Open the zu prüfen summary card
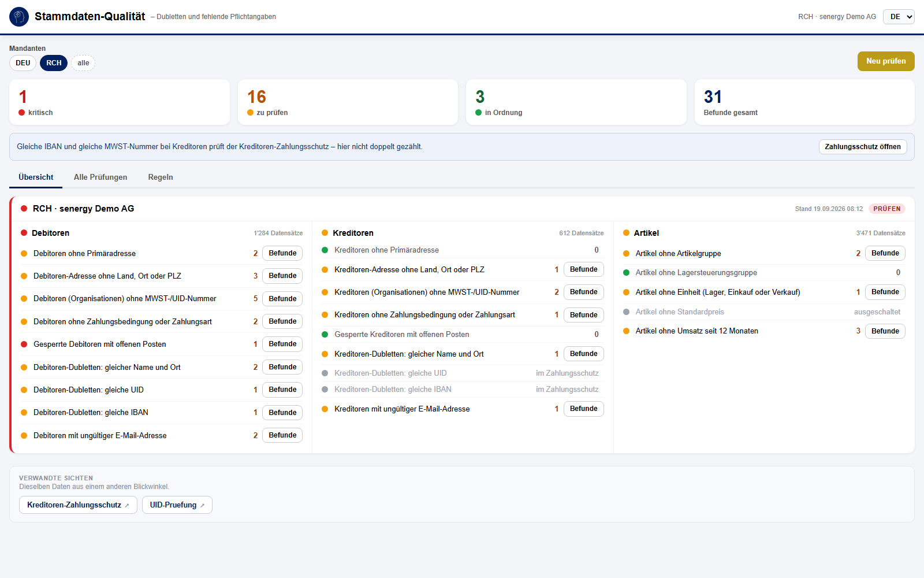 tap(348, 102)
